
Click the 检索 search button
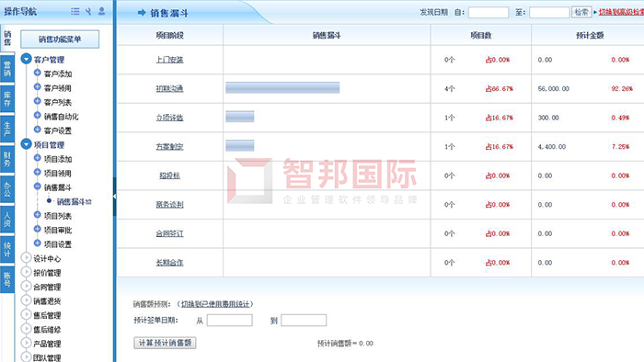pyautogui.click(x=581, y=12)
